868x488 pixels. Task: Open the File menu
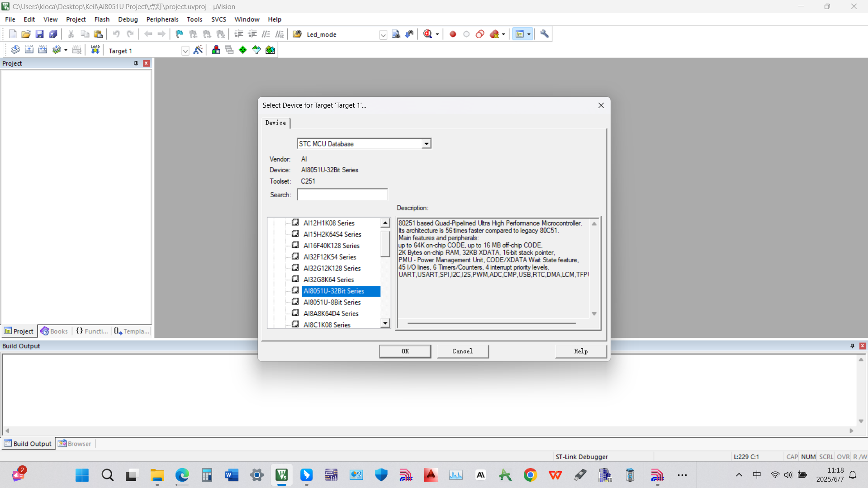[10, 19]
